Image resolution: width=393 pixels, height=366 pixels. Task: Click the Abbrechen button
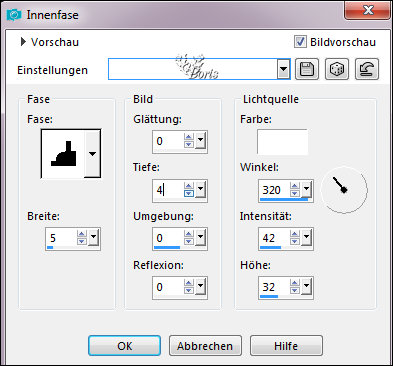(x=205, y=346)
